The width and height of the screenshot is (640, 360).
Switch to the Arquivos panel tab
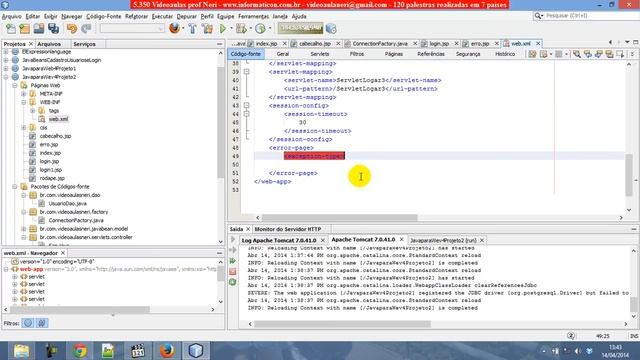point(49,44)
